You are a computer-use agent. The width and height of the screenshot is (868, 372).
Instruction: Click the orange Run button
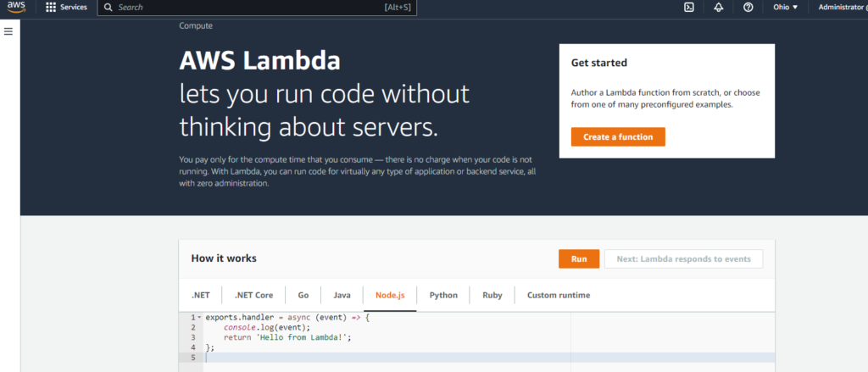(579, 258)
